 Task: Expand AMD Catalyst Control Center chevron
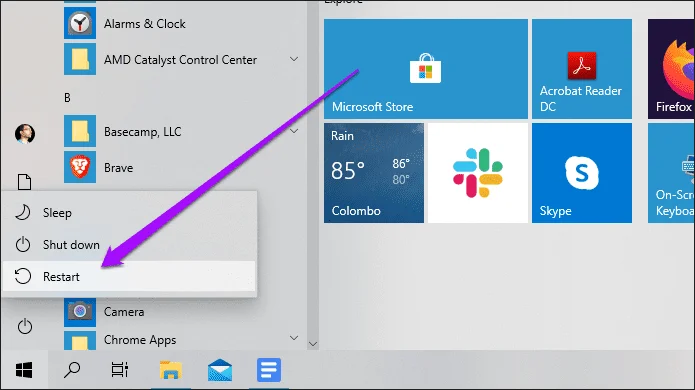294,59
